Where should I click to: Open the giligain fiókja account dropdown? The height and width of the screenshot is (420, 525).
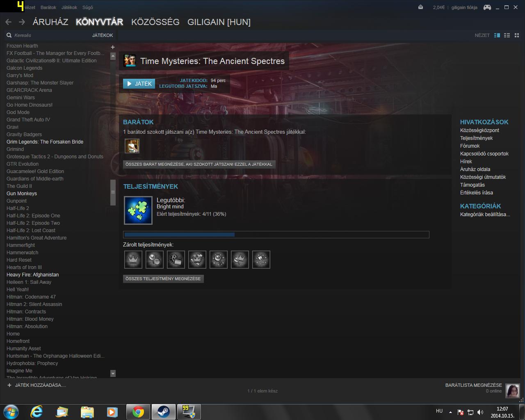(464, 7)
